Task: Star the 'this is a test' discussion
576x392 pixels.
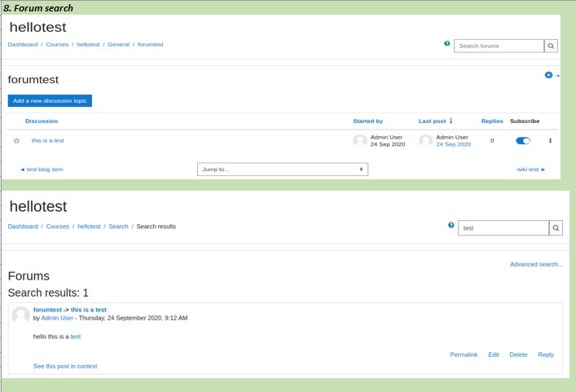Action: 16,141
